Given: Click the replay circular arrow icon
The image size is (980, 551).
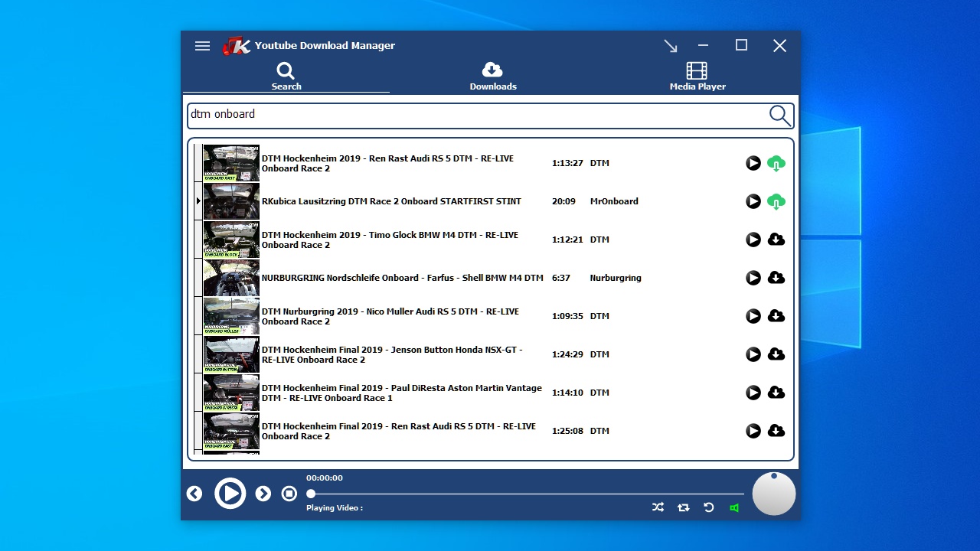Looking at the screenshot, I should tap(709, 507).
